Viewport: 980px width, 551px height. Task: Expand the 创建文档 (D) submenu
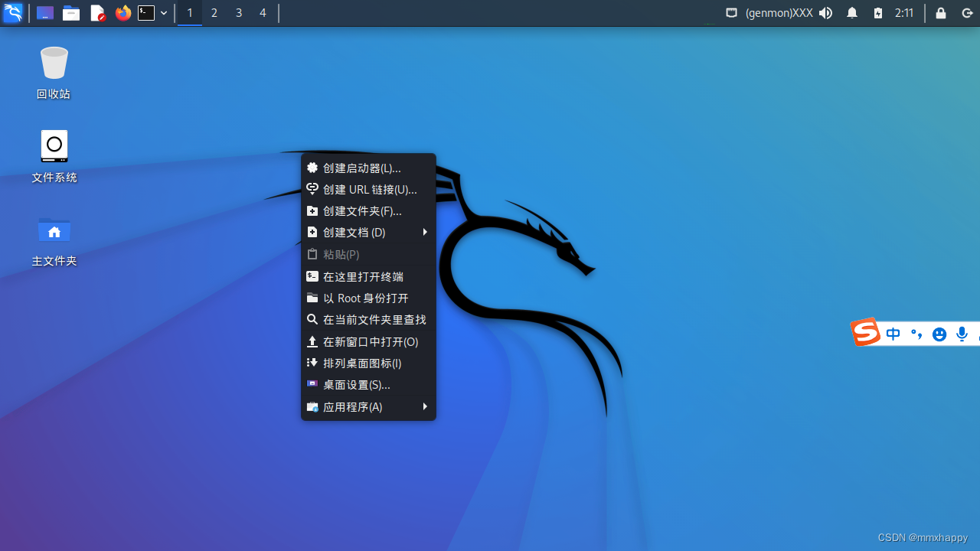[x=368, y=232]
